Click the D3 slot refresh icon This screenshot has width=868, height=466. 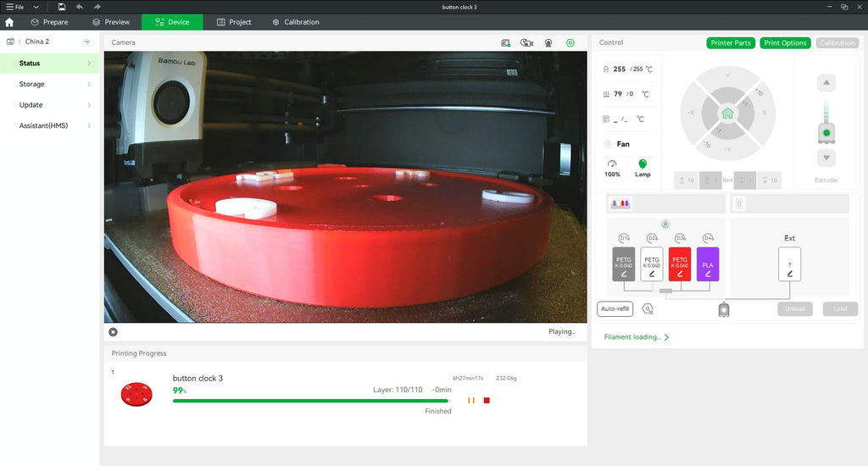pyautogui.click(x=680, y=238)
